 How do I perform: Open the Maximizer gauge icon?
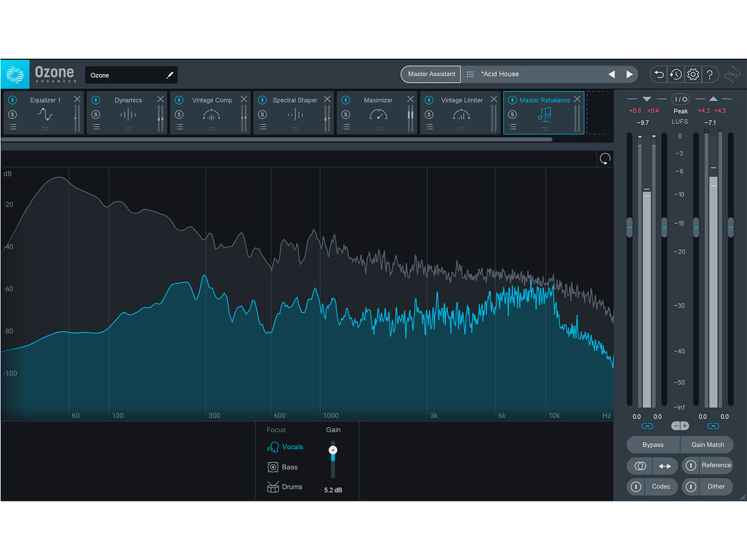(x=378, y=114)
